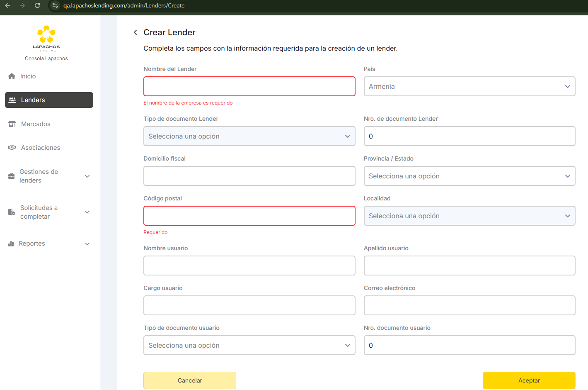Expand the Gestiones de lenders submenu
The width and height of the screenshot is (588, 390).
pos(87,176)
